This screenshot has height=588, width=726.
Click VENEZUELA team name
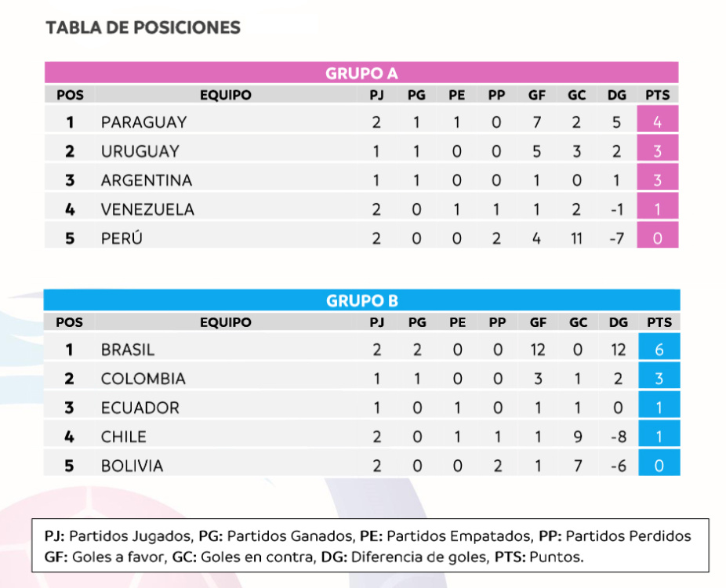147,209
